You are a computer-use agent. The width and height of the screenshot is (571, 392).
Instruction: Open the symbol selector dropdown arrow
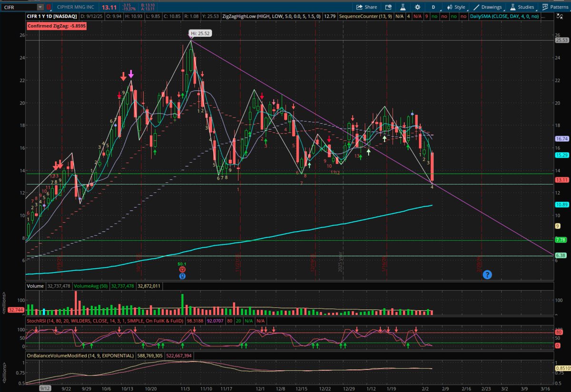(40, 7)
